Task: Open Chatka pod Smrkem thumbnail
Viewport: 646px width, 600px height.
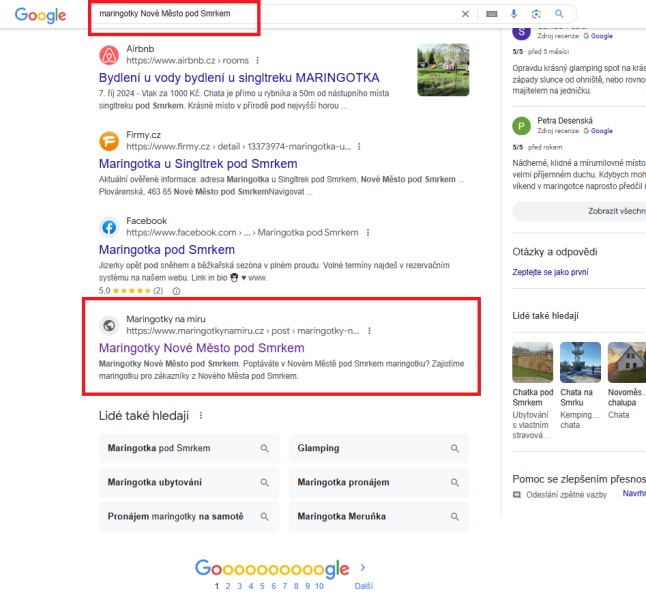Action: 533,363
